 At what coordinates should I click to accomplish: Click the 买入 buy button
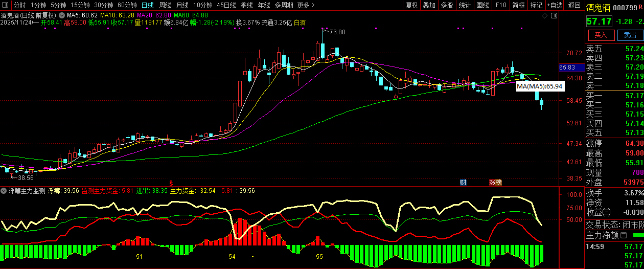(x=601, y=35)
